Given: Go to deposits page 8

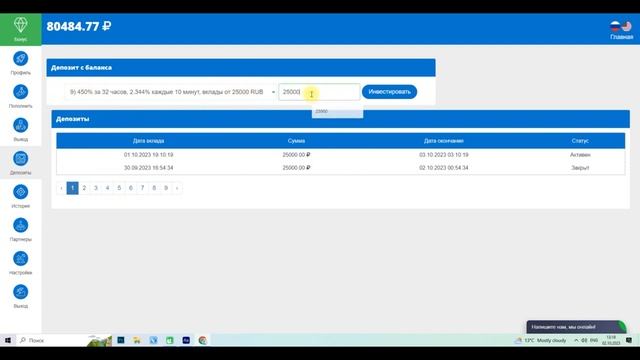Looking at the screenshot, I should tap(154, 188).
